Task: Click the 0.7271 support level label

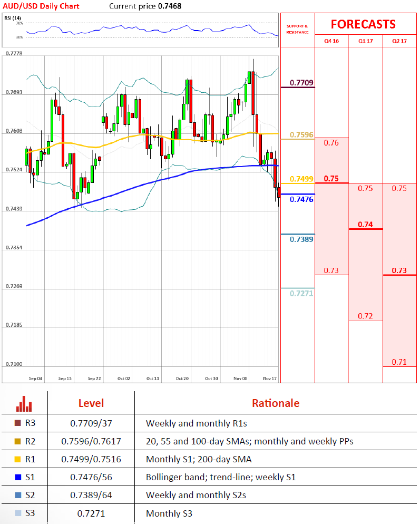Action: (301, 294)
